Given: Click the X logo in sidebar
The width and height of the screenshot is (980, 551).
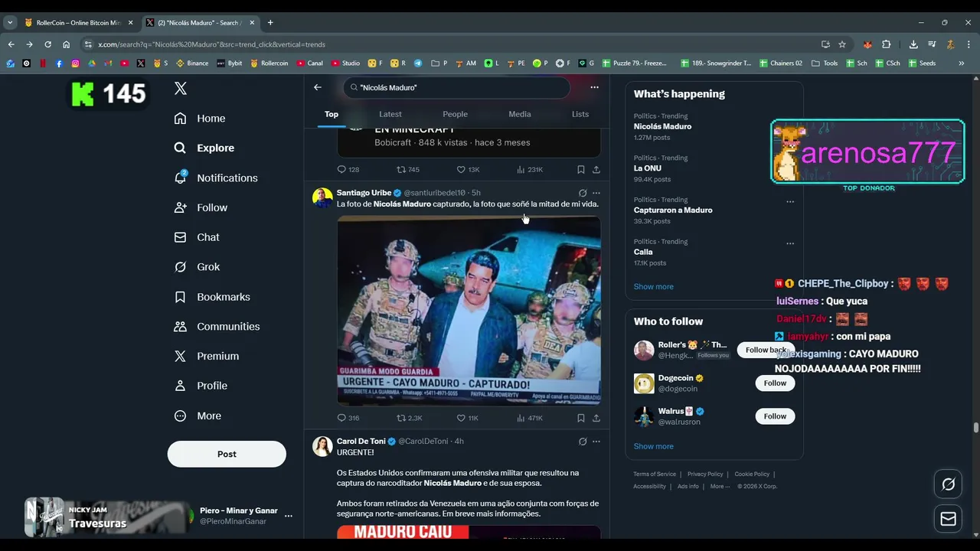Looking at the screenshot, I should [x=181, y=88].
